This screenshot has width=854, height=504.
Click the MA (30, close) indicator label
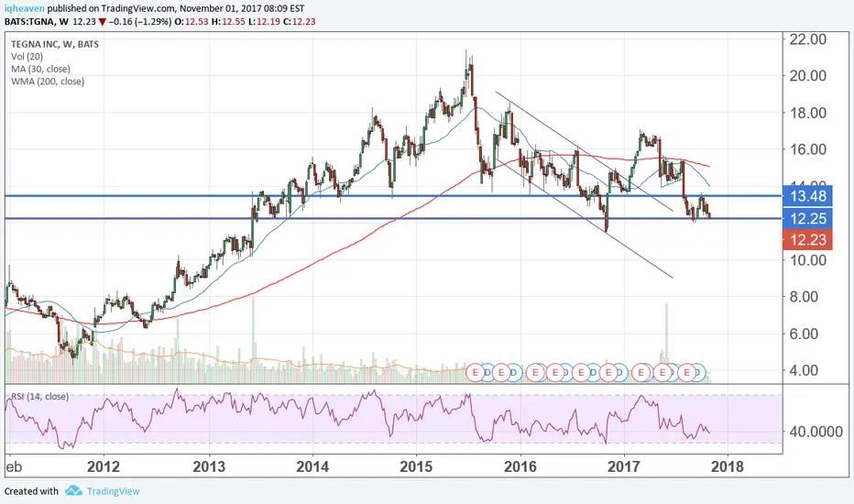pyautogui.click(x=40, y=70)
